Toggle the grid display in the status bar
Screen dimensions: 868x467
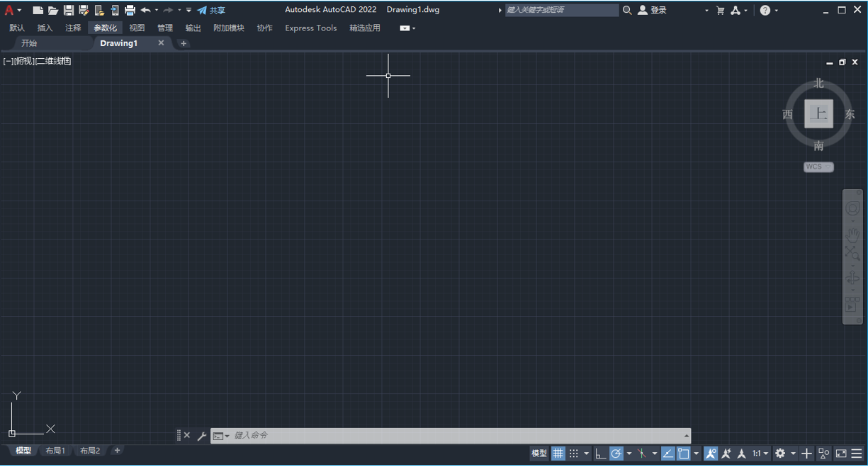(558, 454)
